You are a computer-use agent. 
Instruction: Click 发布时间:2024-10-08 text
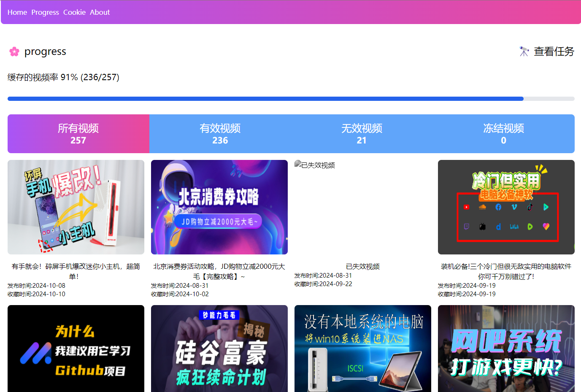pos(36,286)
